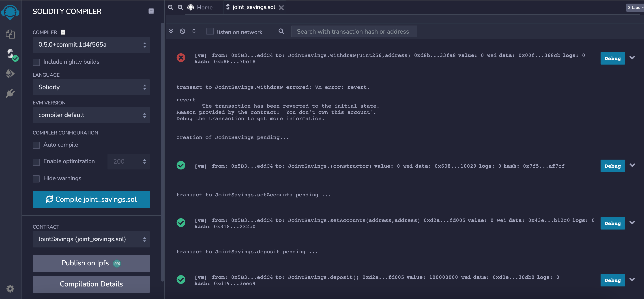Open the JointSavings contract dropdown
Viewport: 644px width, 299px height.
pos(91,239)
